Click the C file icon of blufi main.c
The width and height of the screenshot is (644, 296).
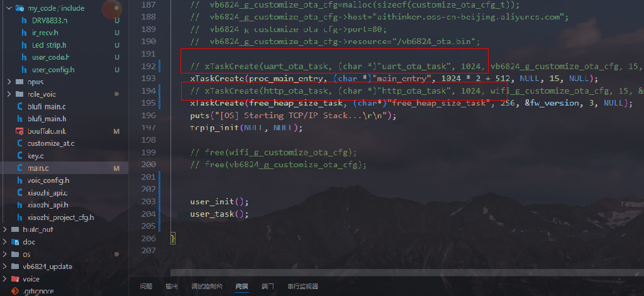pyautogui.click(x=19, y=107)
